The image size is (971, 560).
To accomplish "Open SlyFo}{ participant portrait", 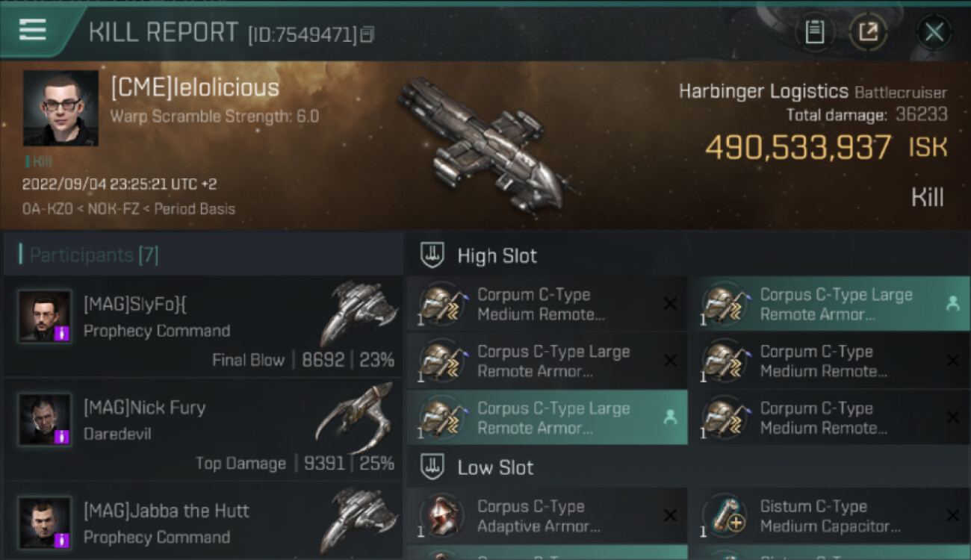I will click(x=45, y=317).
